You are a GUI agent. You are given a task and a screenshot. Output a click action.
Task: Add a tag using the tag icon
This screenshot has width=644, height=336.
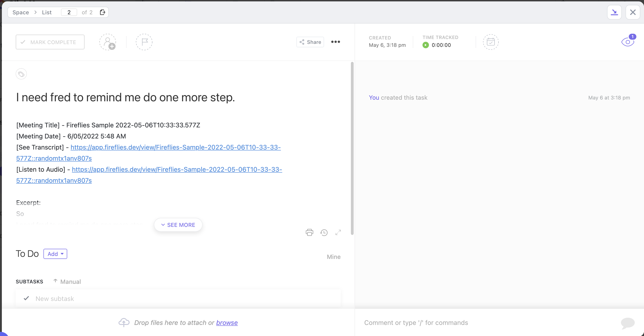pos(21,74)
